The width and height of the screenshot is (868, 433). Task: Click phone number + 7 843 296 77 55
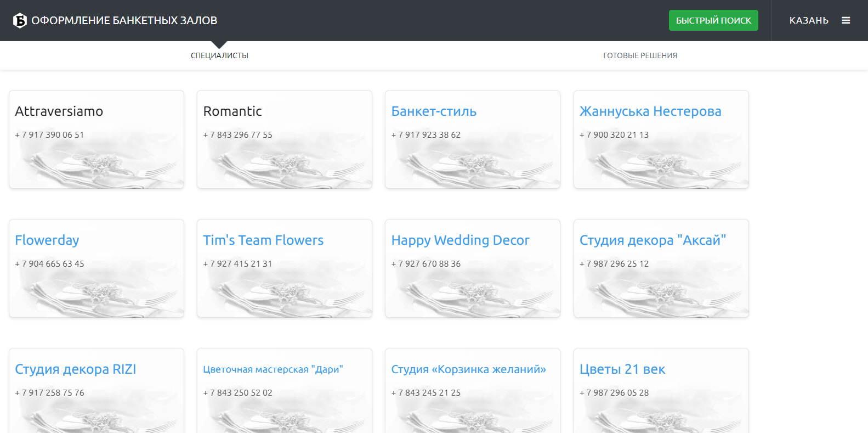237,135
